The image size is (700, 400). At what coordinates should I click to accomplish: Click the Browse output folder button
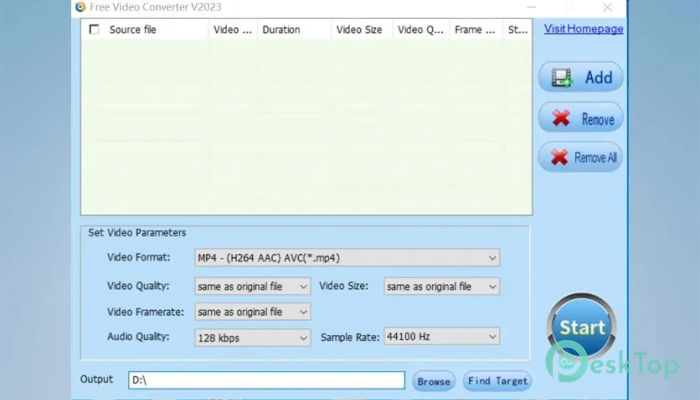(433, 381)
